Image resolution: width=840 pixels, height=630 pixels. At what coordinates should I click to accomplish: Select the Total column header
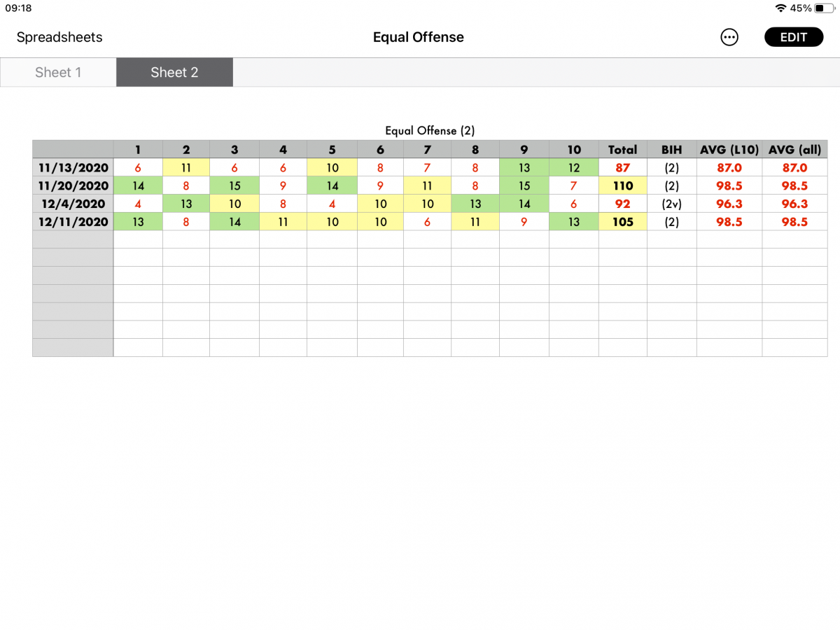622,149
